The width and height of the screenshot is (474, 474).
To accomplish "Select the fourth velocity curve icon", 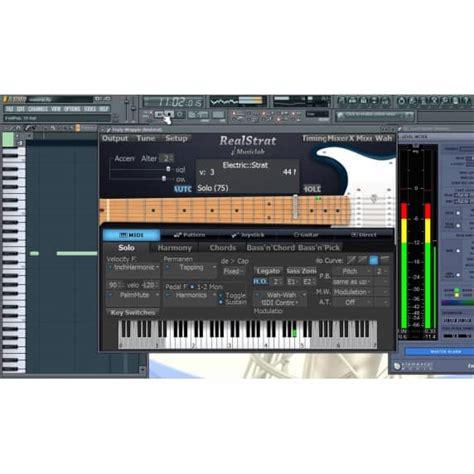I will (x=385, y=260).
